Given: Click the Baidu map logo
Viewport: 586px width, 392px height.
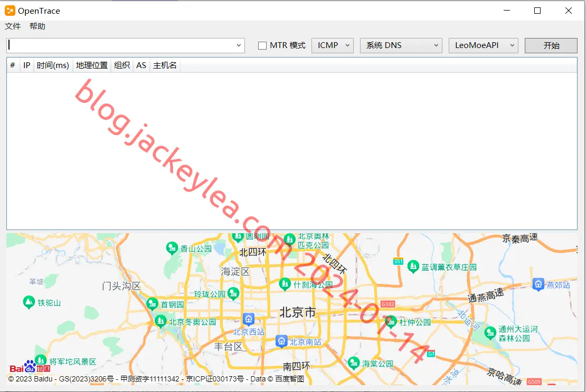Looking at the screenshot, I should (x=30, y=367).
